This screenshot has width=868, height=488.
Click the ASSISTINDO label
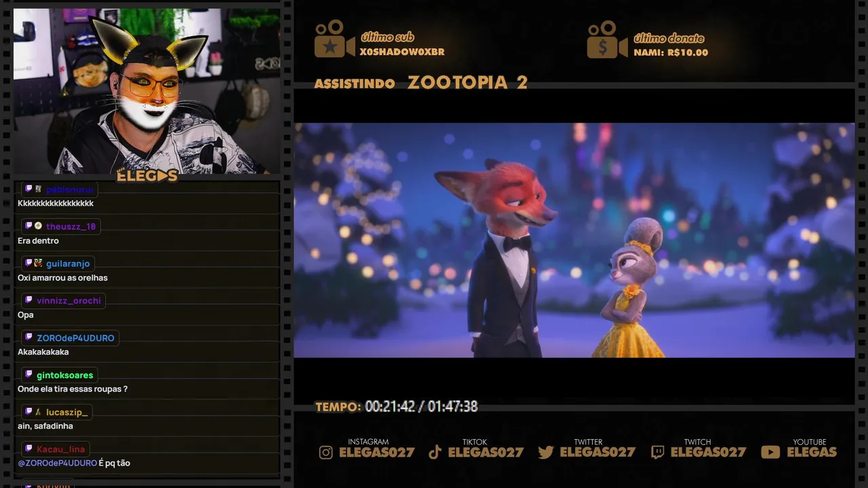click(x=355, y=84)
